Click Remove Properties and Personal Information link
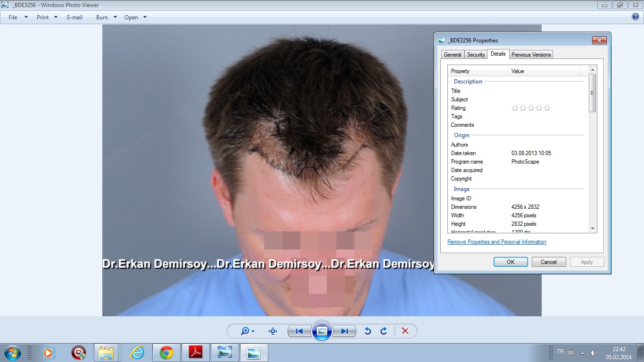Image resolution: width=644 pixels, height=362 pixels. click(x=496, y=242)
